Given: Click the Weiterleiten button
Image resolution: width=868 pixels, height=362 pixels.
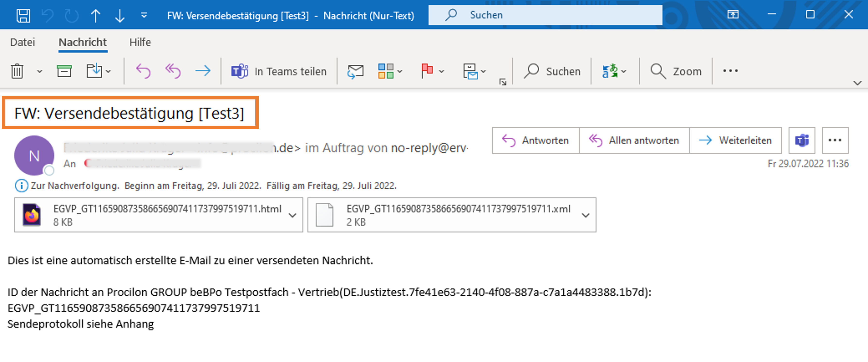Looking at the screenshot, I should click(x=735, y=140).
